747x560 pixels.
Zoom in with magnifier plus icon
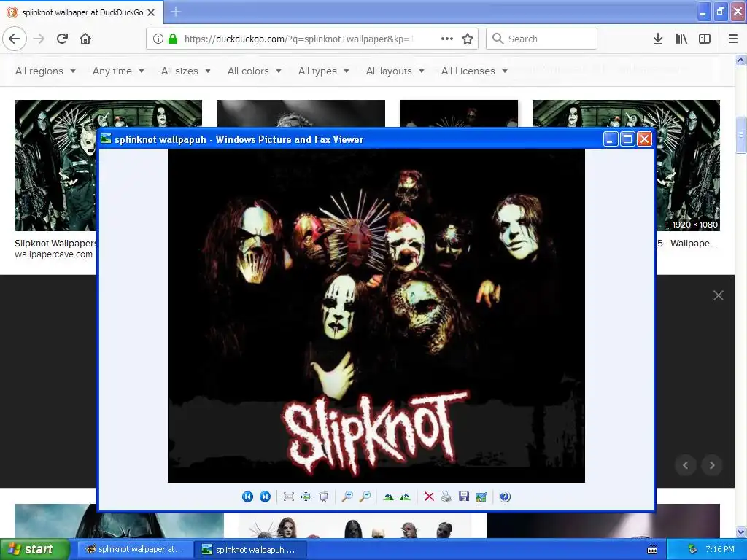347,497
